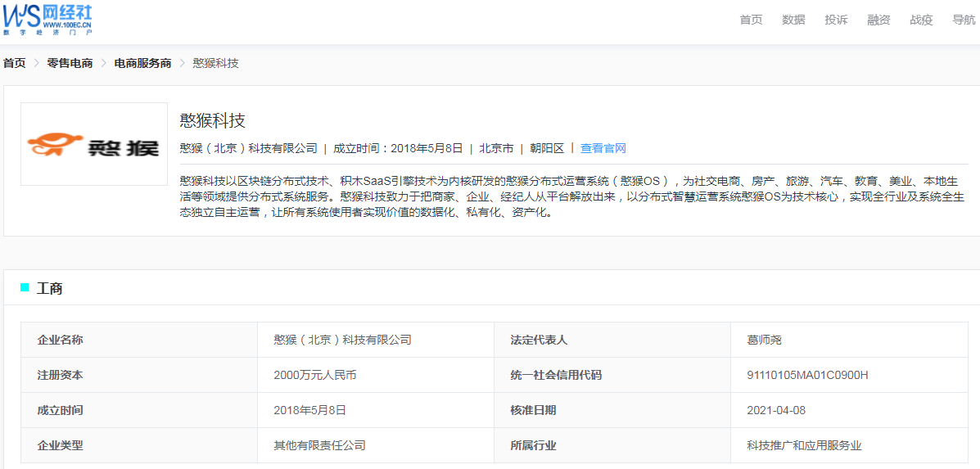Click the code 91110105MA01C0900H
Viewport: 980px width, 469px height.
pyautogui.click(x=808, y=376)
